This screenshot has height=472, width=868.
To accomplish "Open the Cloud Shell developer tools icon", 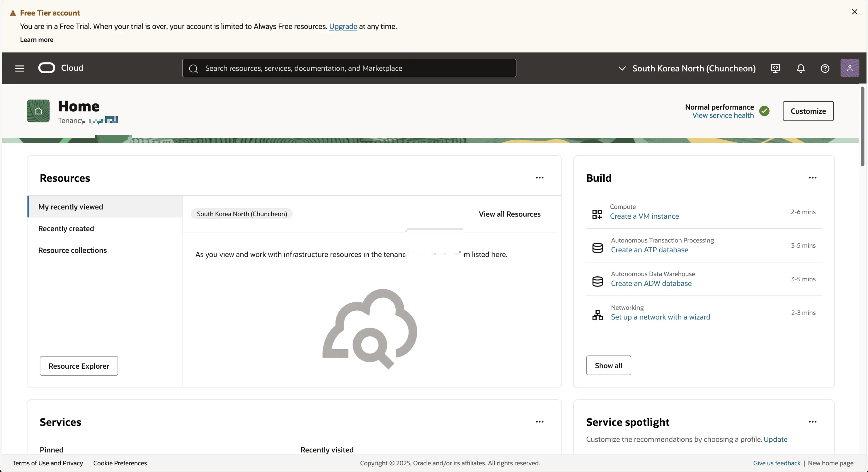I will pos(775,68).
